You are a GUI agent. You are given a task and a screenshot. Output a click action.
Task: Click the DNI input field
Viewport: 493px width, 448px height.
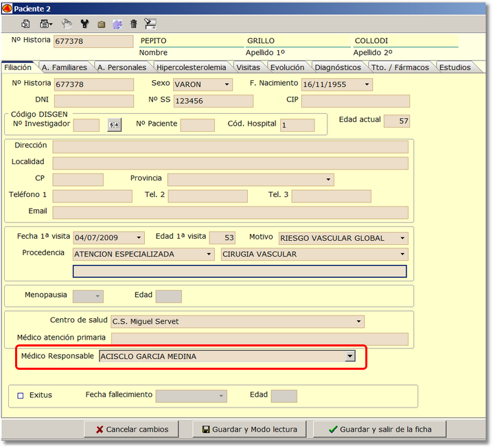(x=93, y=101)
